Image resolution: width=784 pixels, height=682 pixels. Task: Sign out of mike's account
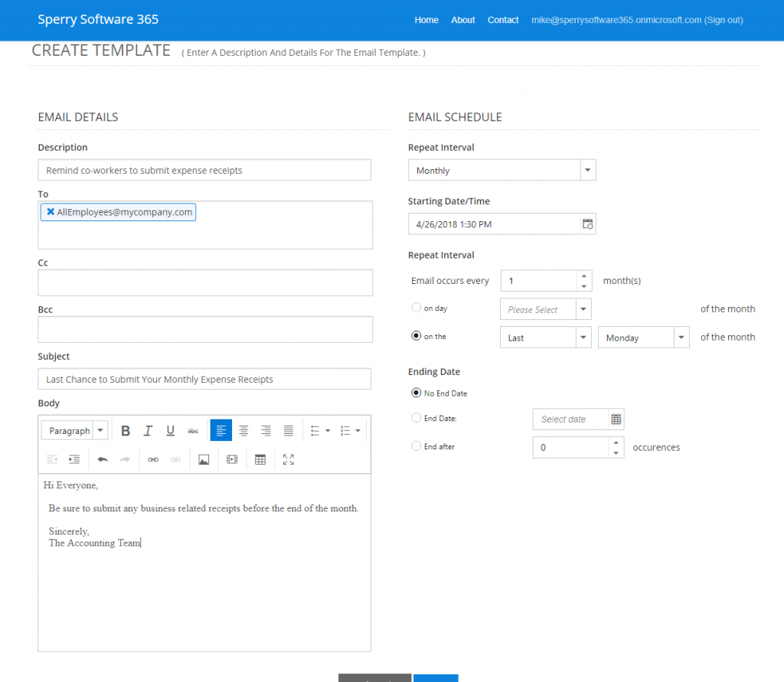724,20
